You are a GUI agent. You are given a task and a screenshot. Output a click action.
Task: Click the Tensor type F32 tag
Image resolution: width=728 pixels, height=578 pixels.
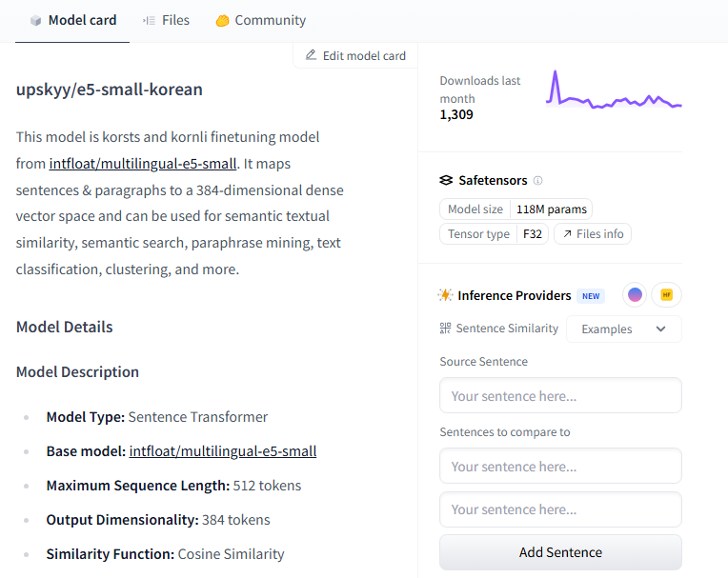[x=494, y=234]
